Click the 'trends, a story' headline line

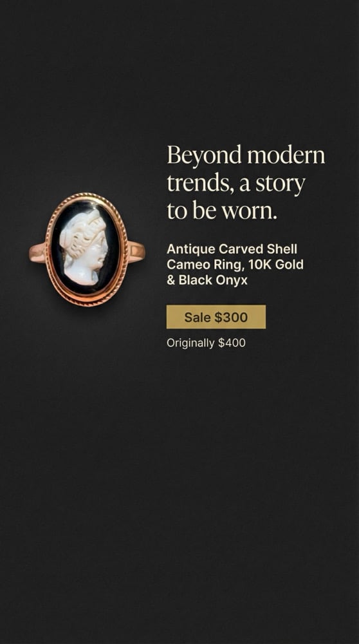pyautogui.click(x=236, y=184)
